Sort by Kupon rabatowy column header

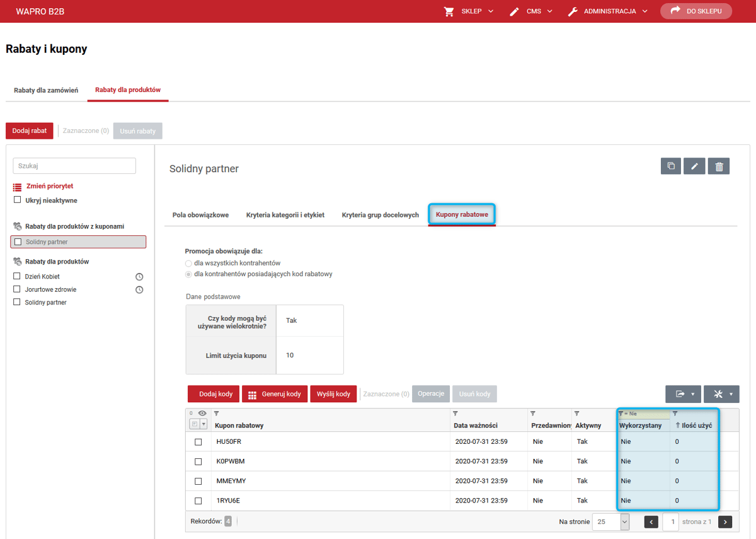239,426
